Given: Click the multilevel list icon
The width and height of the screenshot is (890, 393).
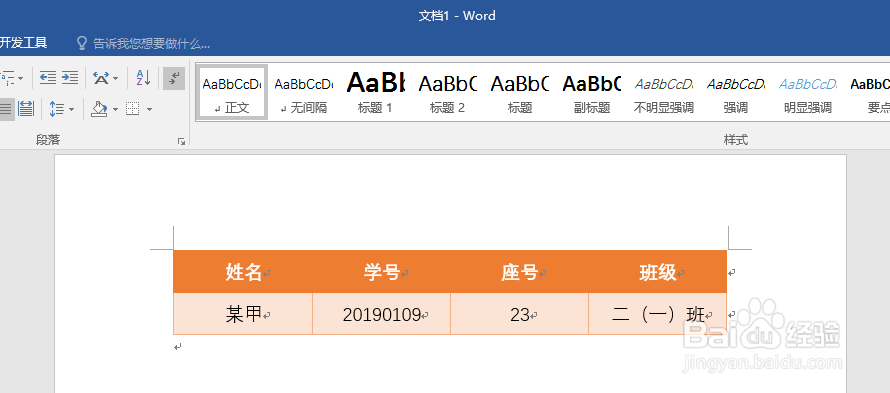Looking at the screenshot, I should point(7,78).
